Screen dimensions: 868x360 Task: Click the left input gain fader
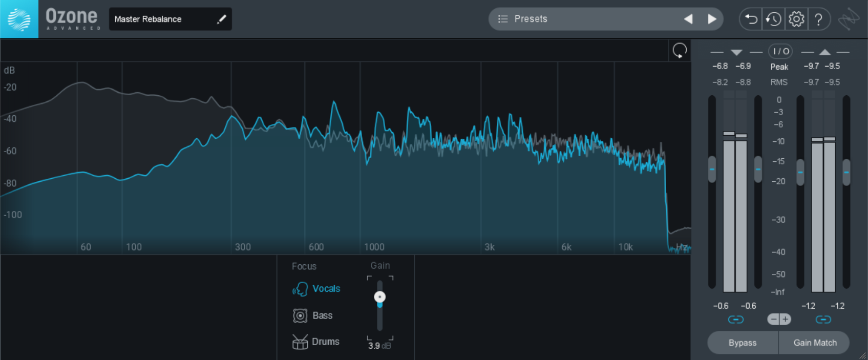click(712, 170)
